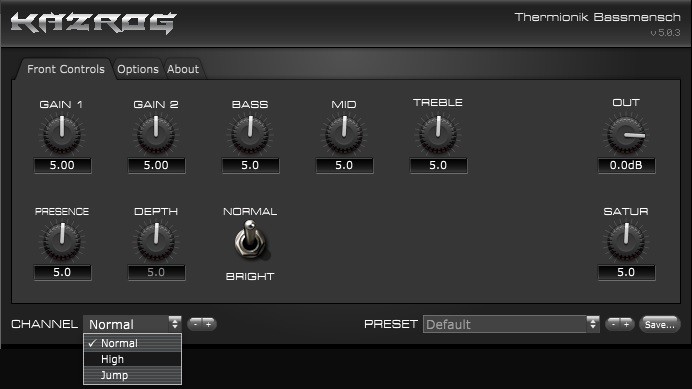692x389 pixels.
Task: Click the GAIN 1 value field
Action: [62, 166]
